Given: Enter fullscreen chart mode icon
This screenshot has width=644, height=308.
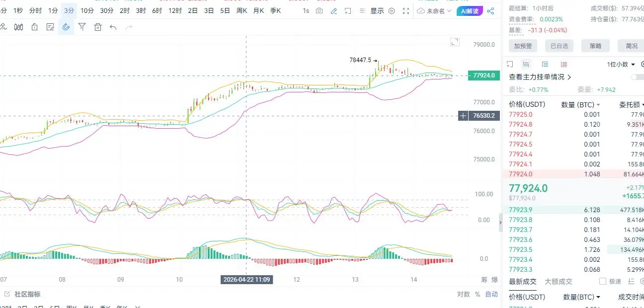Looking at the screenshot, I should coord(406,10).
